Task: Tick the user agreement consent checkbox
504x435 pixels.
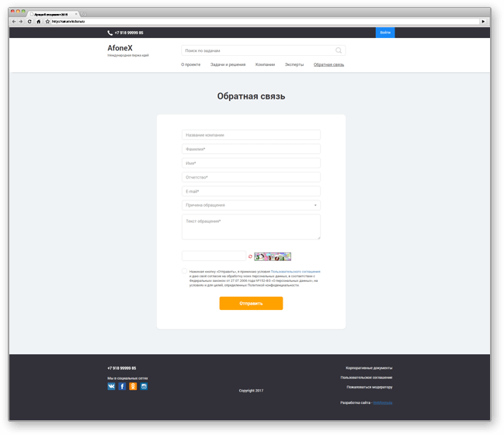Action: click(x=185, y=271)
